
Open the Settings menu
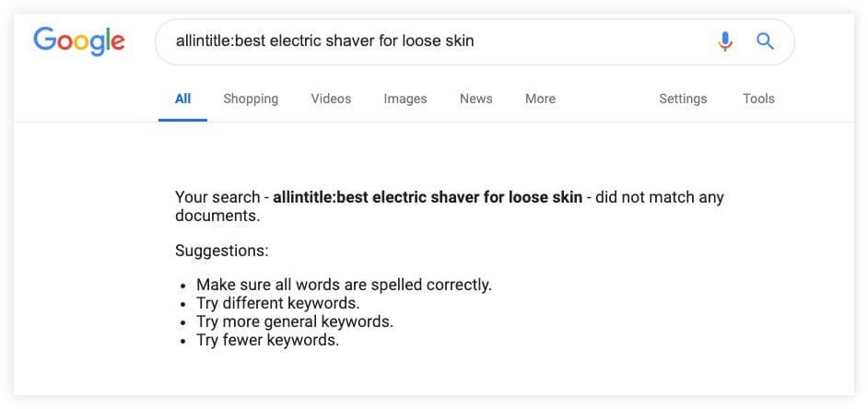click(x=683, y=99)
